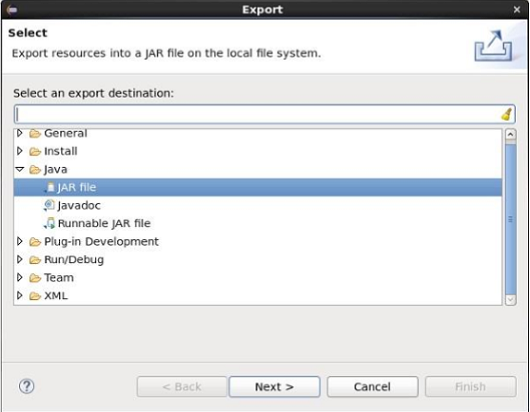Click the scrollbar down arrow
The image size is (530, 412).
pos(510,300)
